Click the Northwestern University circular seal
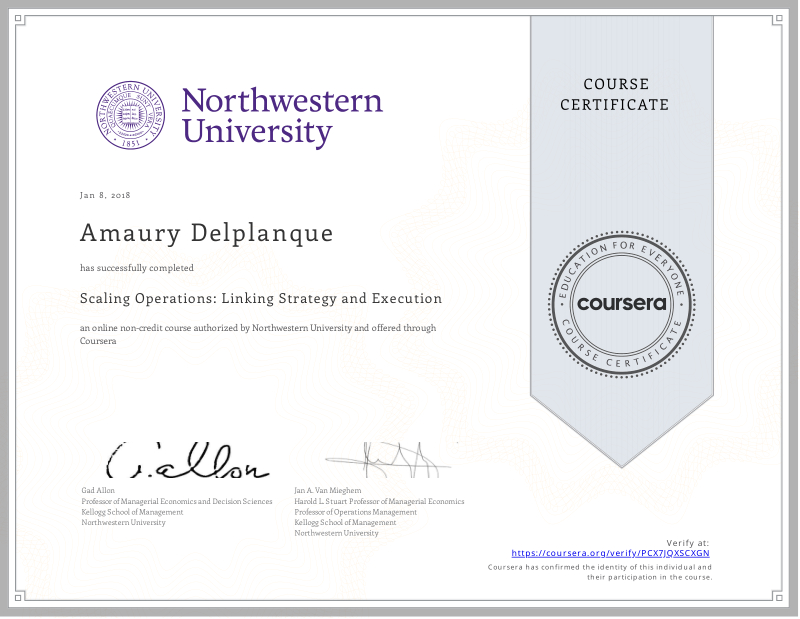Image resolution: width=800 pixels, height=619 pixels. coord(132,116)
